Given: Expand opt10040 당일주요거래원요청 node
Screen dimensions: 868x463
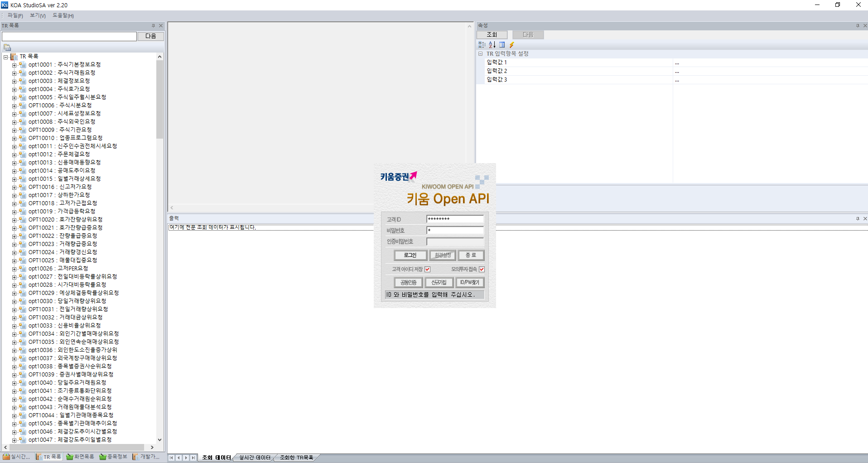Looking at the screenshot, I should click(14, 383).
